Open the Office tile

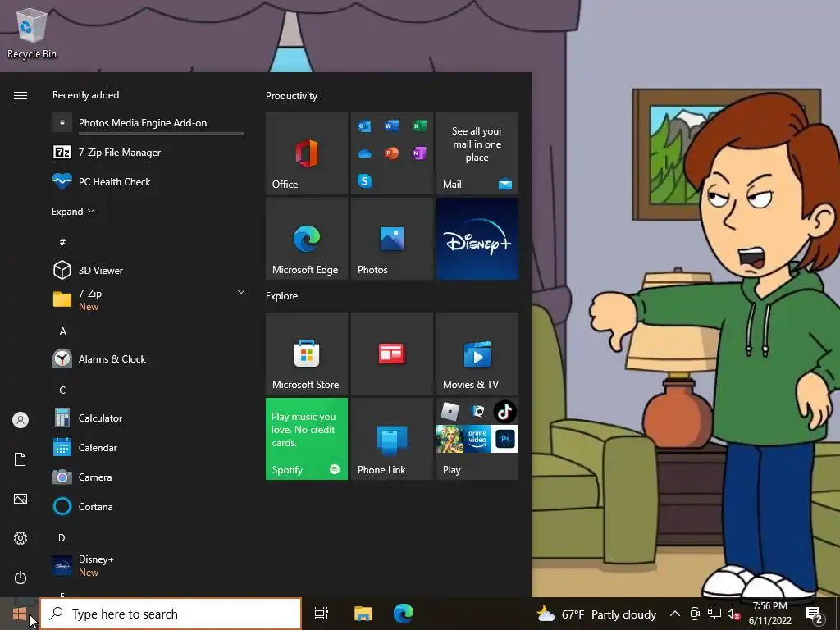[307, 153]
